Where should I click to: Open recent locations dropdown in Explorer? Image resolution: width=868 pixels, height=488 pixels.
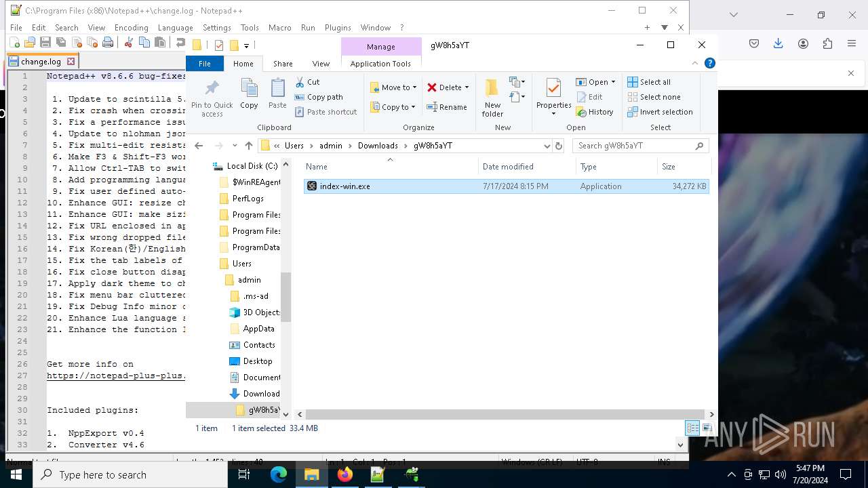(235, 146)
